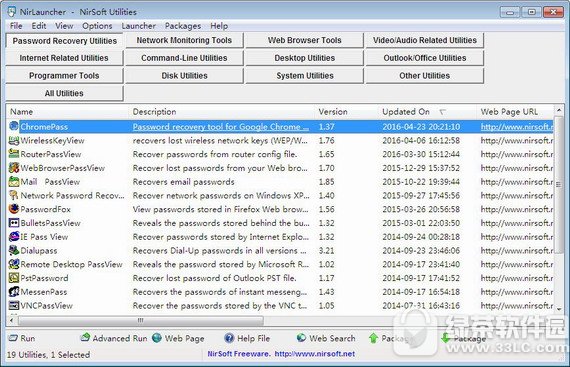Open the Edit menu
Screen dimensions: 570x367
coord(39,26)
